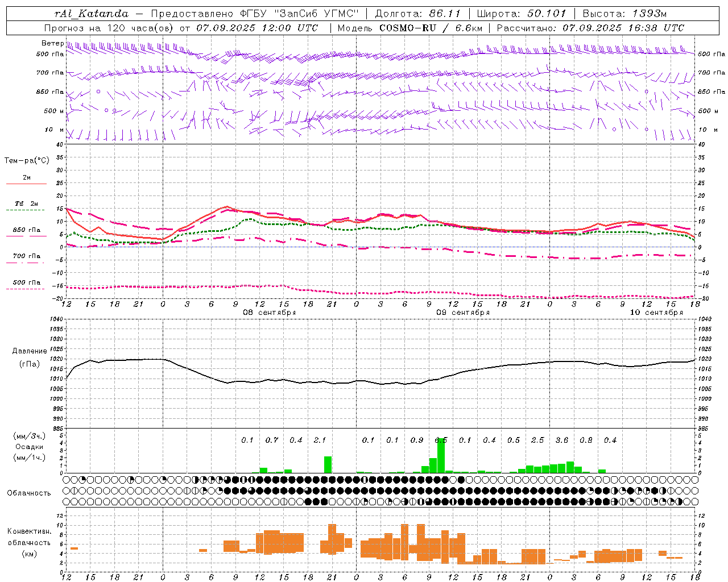Click the 3-hour precipitation value 0.9
The image size is (728, 582).
click(x=417, y=440)
